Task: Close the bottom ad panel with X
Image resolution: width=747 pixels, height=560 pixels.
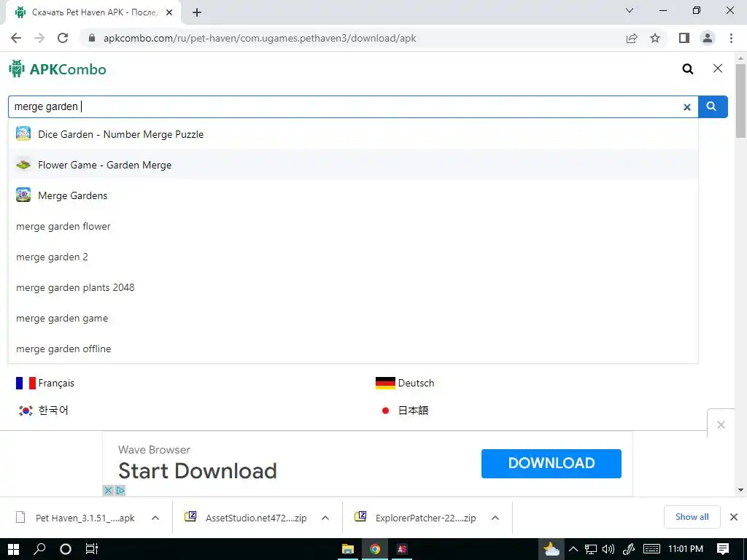Action: pyautogui.click(x=721, y=424)
